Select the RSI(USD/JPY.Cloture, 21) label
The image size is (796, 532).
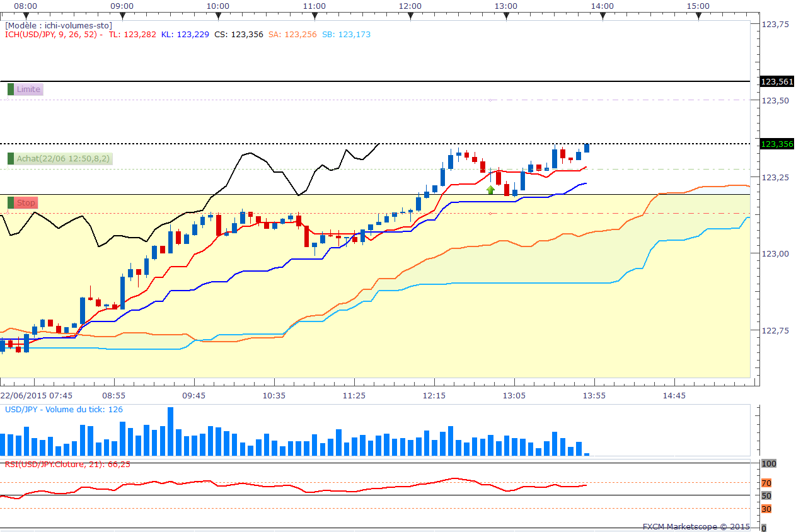67,465
